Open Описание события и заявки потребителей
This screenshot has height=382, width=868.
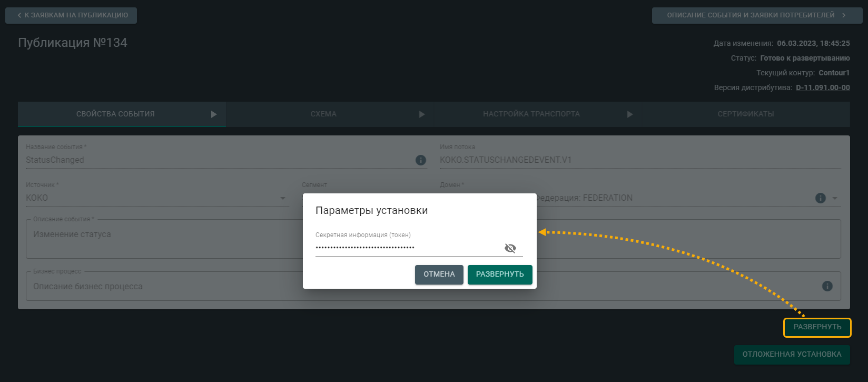click(756, 15)
